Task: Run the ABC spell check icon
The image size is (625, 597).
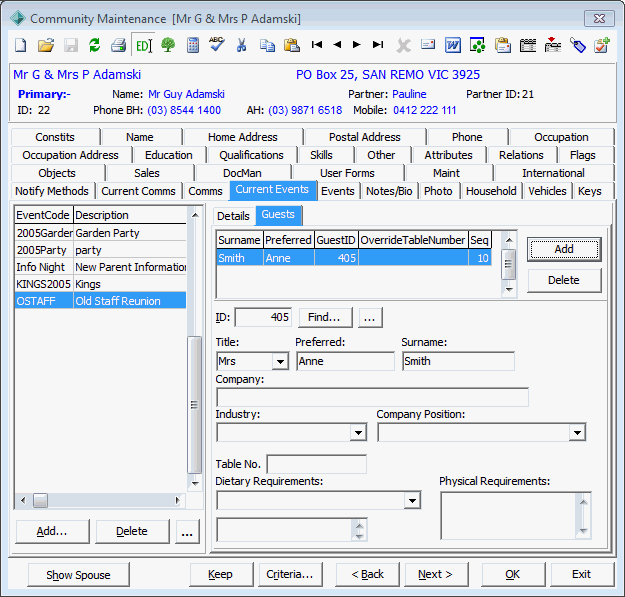Action: 217,44
